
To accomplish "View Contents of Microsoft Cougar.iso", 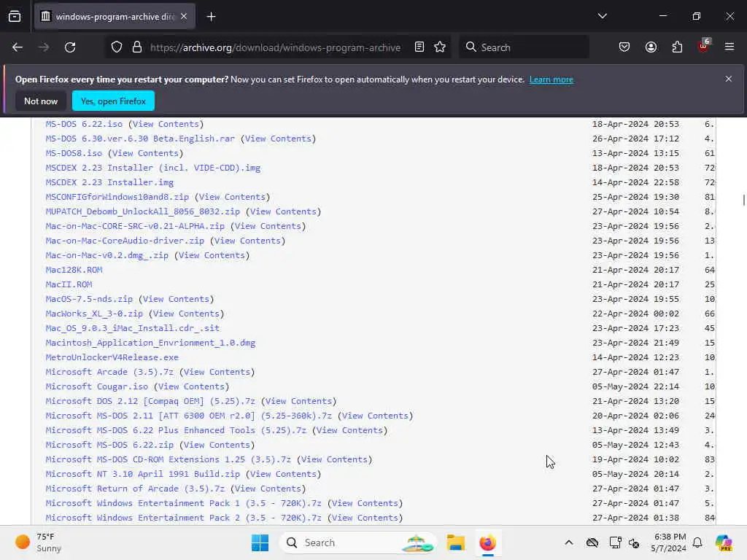I will pyautogui.click(x=192, y=386).
